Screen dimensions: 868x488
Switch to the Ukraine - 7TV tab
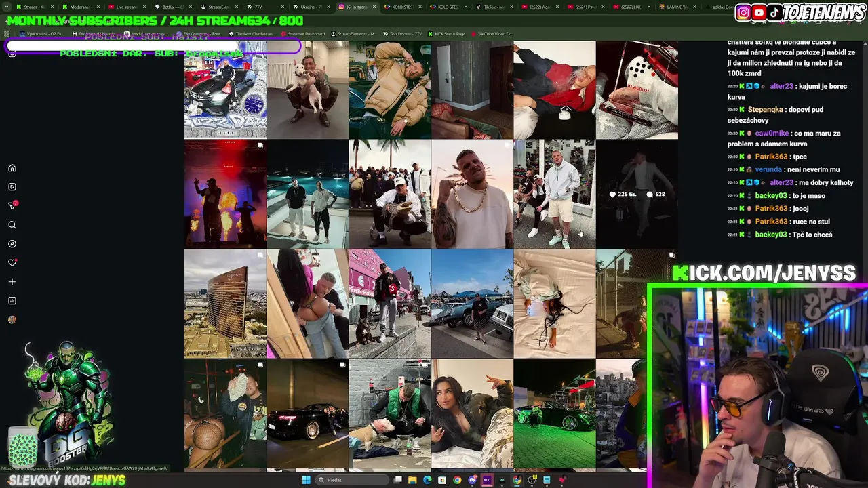311,7
